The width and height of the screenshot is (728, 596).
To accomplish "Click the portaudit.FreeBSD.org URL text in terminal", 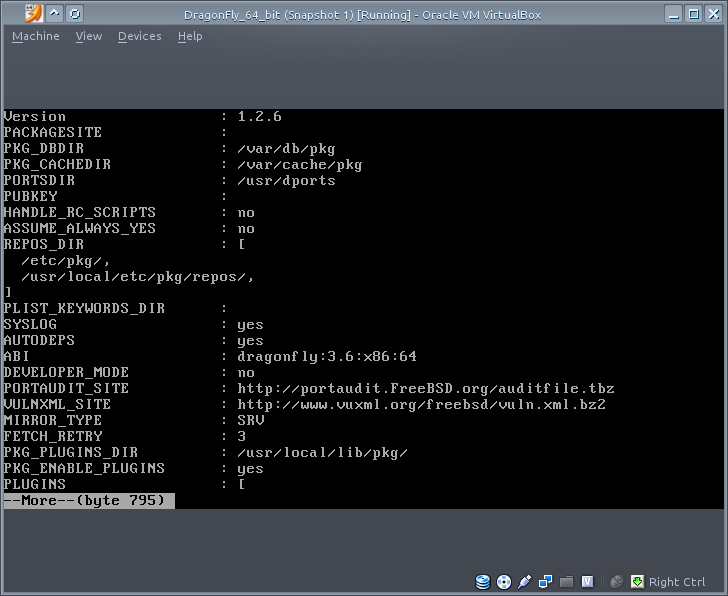I will [425, 388].
